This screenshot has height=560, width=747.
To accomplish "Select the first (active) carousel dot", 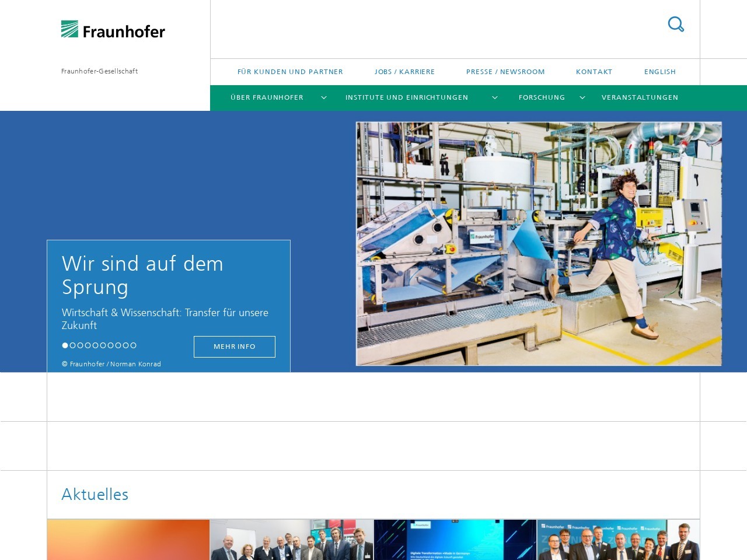I will pos(65,345).
